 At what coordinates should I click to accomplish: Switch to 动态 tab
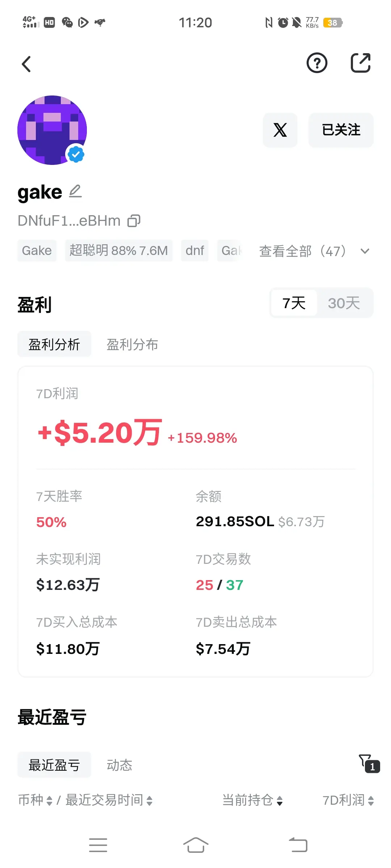pyautogui.click(x=119, y=765)
